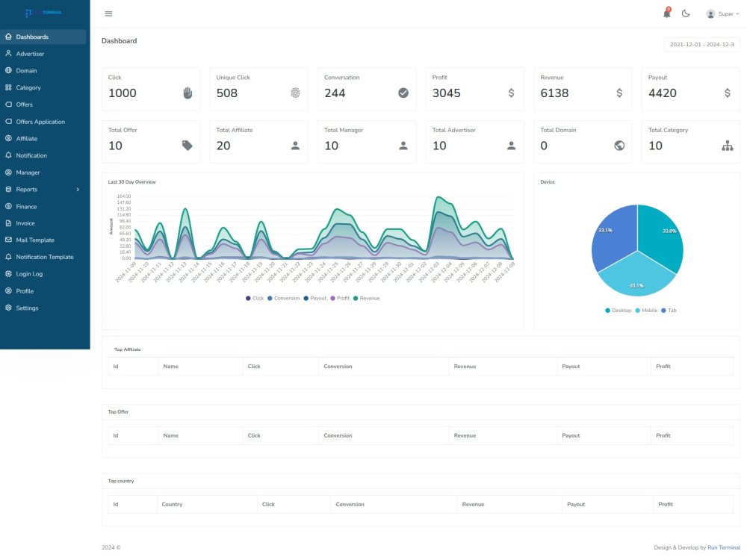
Task: Click the Invoice sidebar icon
Action: [x=8, y=223]
